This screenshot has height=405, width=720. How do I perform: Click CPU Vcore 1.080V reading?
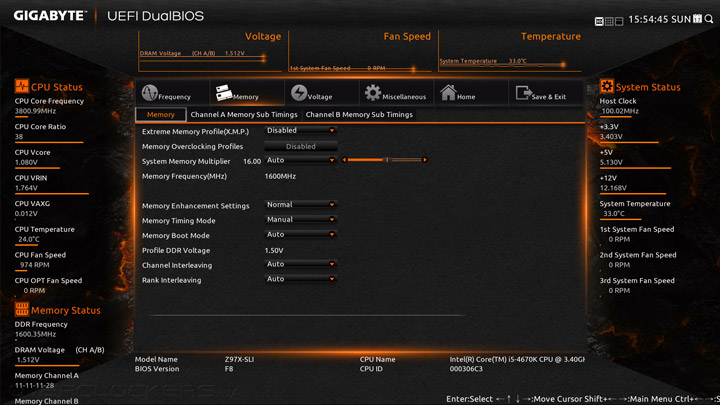coord(26,163)
